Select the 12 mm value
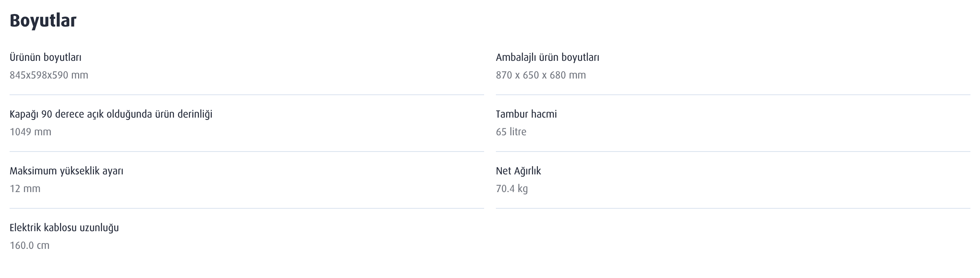This screenshot has height=278, width=980. [25, 188]
